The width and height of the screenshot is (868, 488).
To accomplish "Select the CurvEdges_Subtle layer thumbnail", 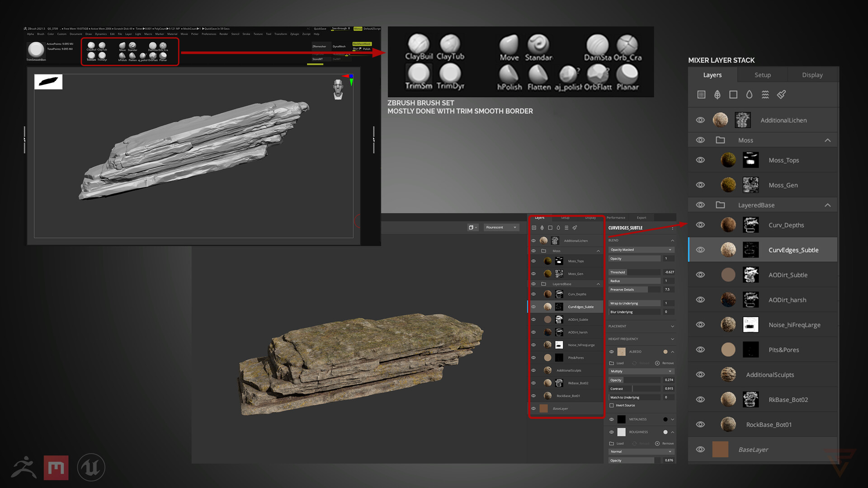I will (728, 250).
